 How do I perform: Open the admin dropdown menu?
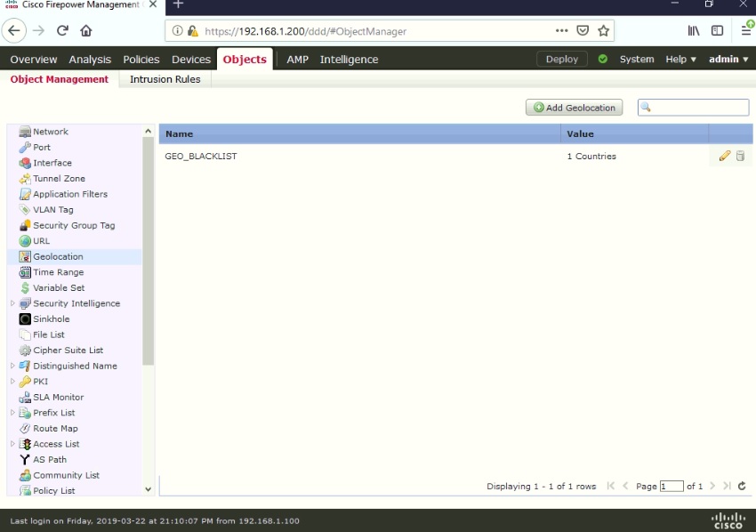pos(728,59)
